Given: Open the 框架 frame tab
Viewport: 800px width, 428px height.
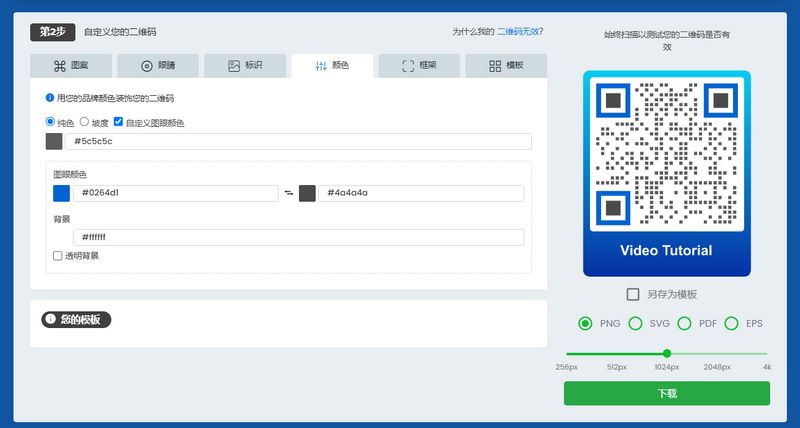Looking at the screenshot, I should pyautogui.click(x=419, y=66).
